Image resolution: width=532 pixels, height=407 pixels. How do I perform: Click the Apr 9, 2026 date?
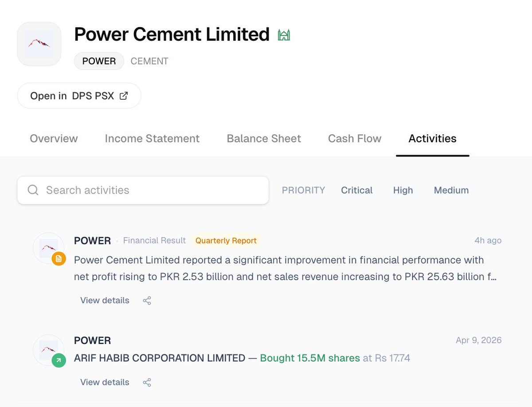point(479,340)
